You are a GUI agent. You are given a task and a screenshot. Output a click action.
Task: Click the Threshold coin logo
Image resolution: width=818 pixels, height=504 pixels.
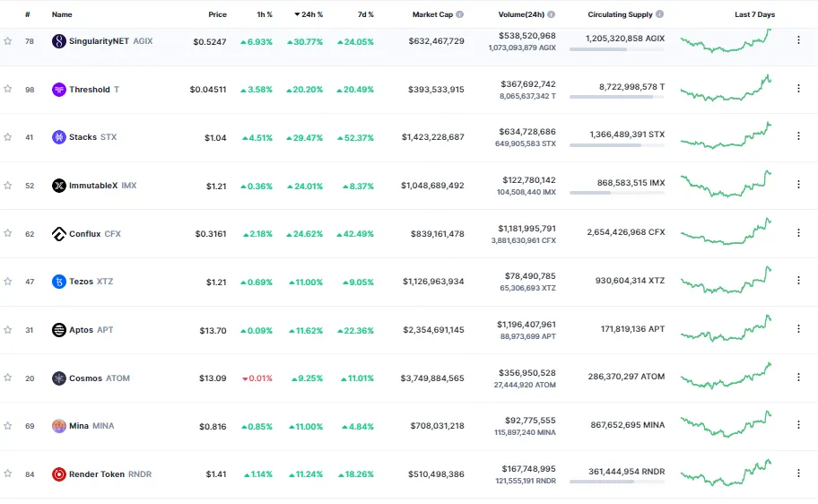coord(59,90)
